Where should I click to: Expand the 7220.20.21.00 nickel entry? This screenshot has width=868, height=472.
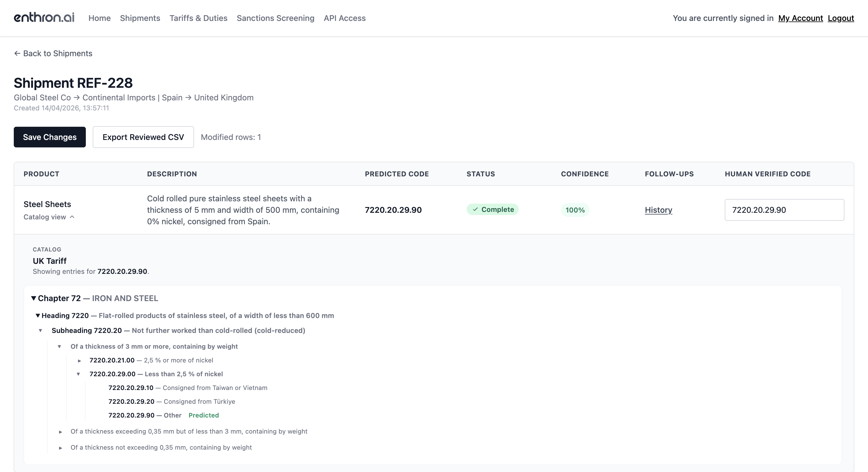[80, 360]
